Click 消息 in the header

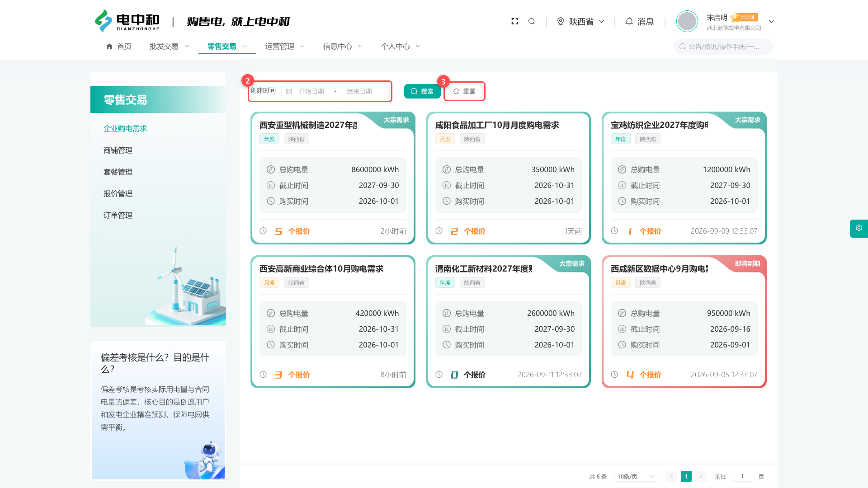646,21
